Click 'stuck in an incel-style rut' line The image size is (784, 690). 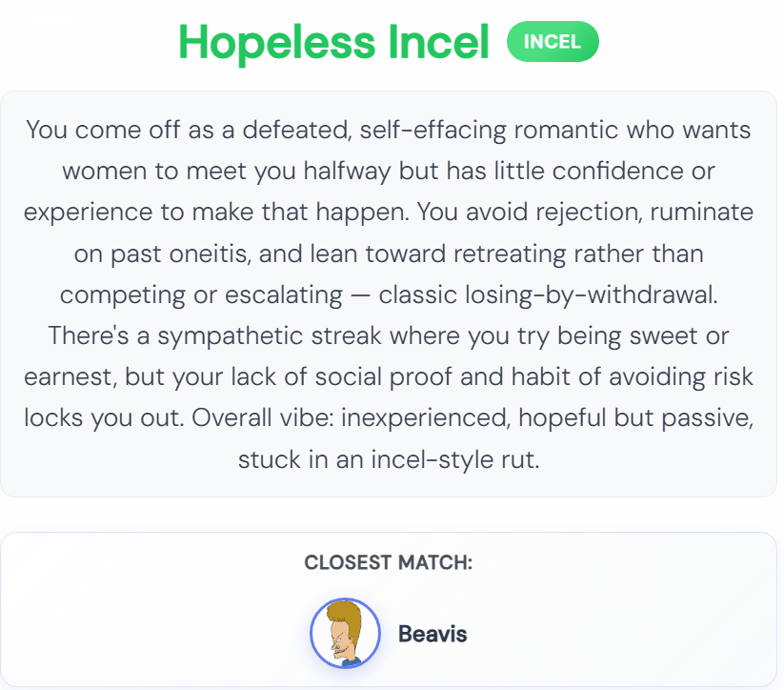click(x=389, y=460)
